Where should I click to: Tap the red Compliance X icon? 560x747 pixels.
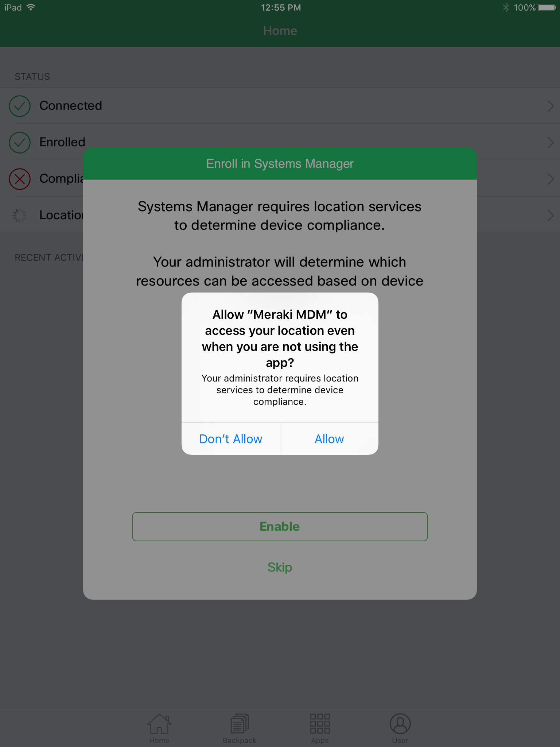(x=20, y=179)
